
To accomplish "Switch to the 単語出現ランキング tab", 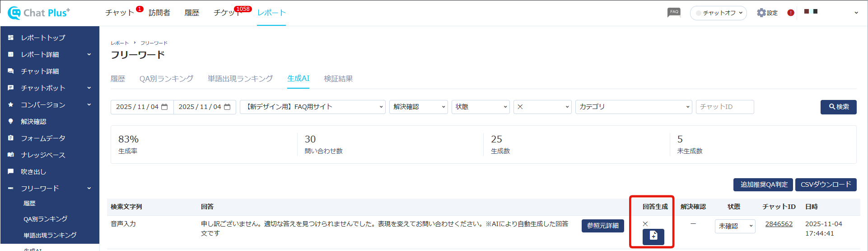I will coord(240,79).
